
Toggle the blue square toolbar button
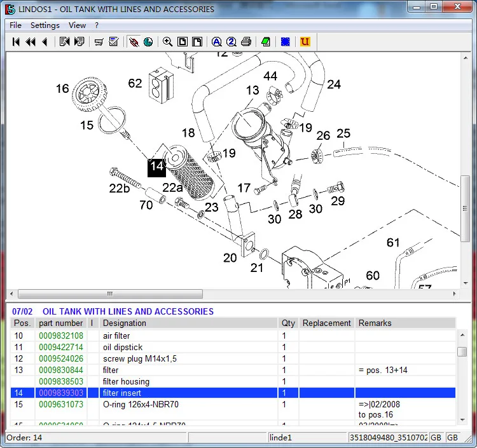pyautogui.click(x=286, y=42)
